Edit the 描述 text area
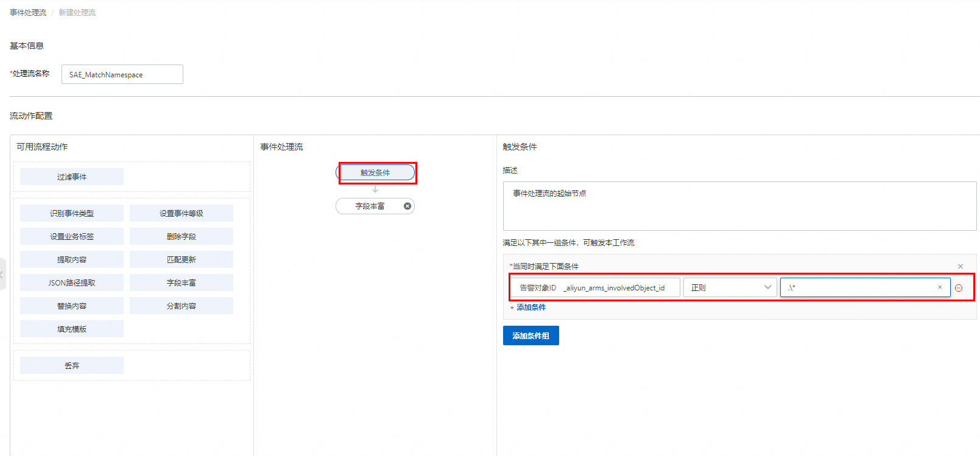 739,206
